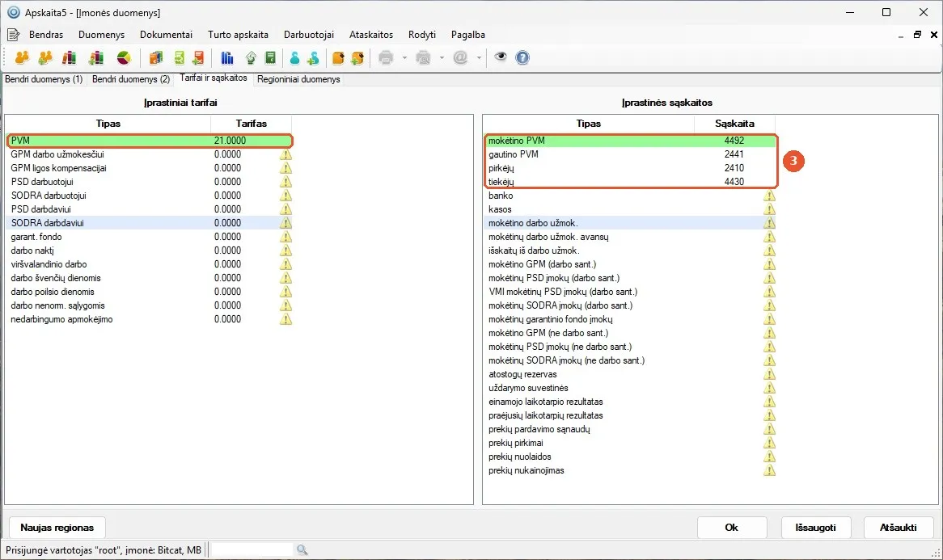Open print preview magnifier icon
This screenshot has height=560, width=943.
(424, 57)
